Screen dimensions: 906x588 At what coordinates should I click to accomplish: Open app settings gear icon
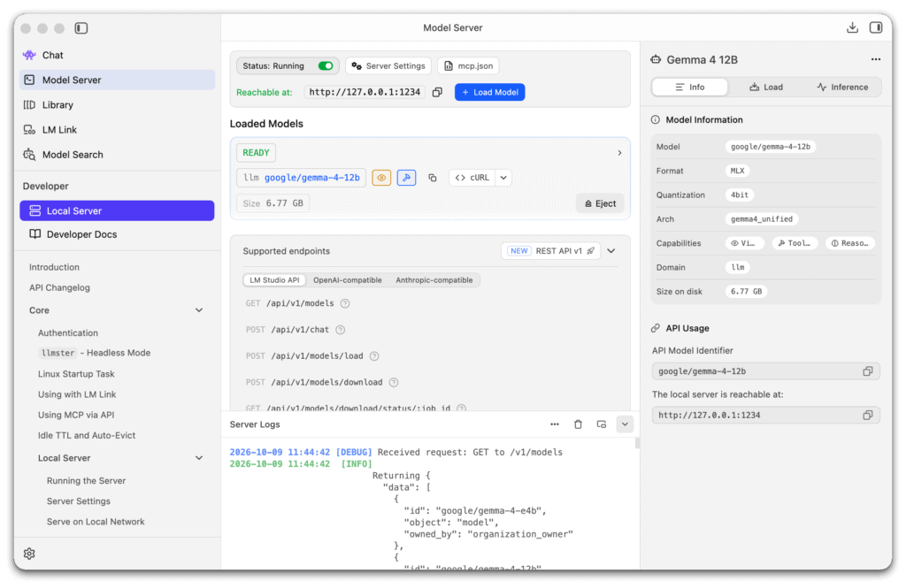point(29,554)
